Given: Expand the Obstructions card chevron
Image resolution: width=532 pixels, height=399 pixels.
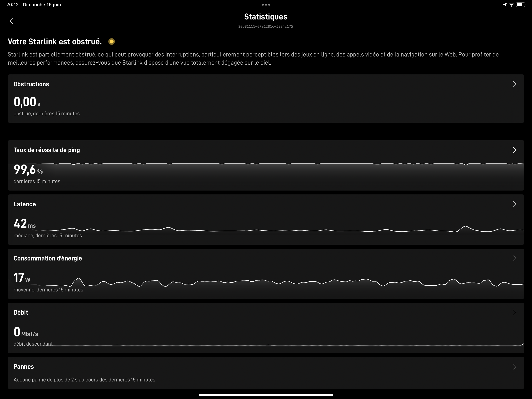Looking at the screenshot, I should pos(514,84).
